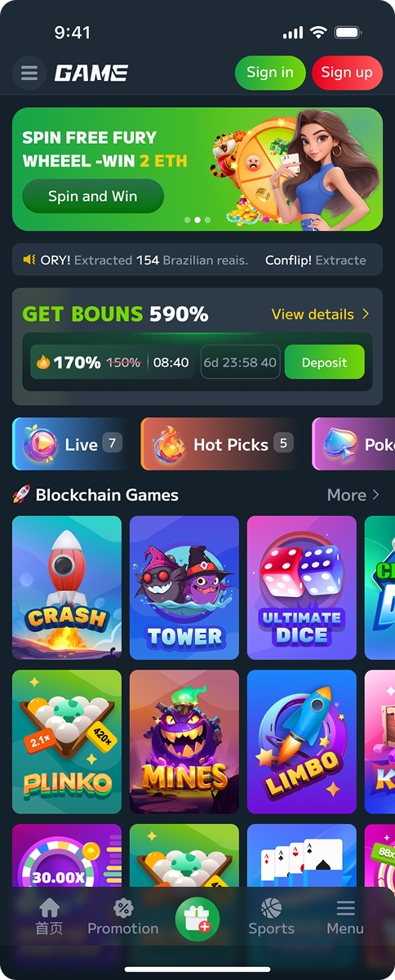Open the home icon in bottom bar
Screen dimensions: 395x980
50,907
